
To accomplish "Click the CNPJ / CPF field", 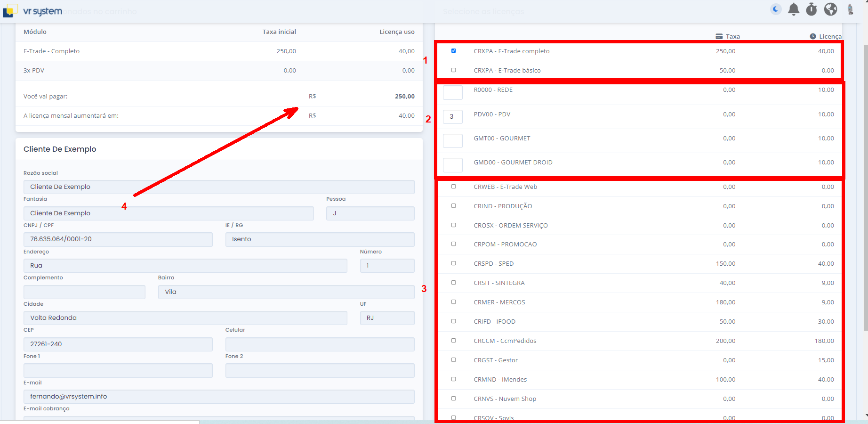I will pyautogui.click(x=118, y=239).
